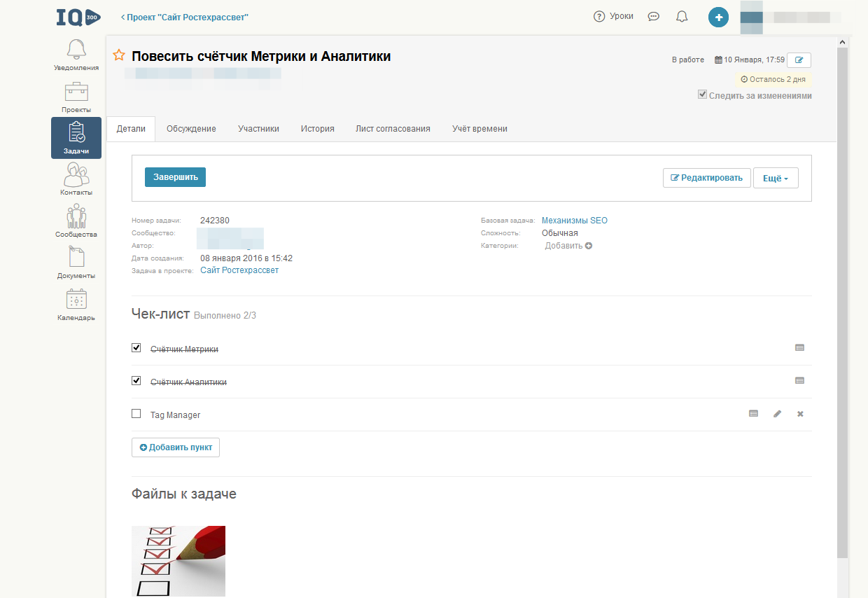Delete the Tag Manager checklist item
The image size is (868, 598).
click(x=800, y=414)
